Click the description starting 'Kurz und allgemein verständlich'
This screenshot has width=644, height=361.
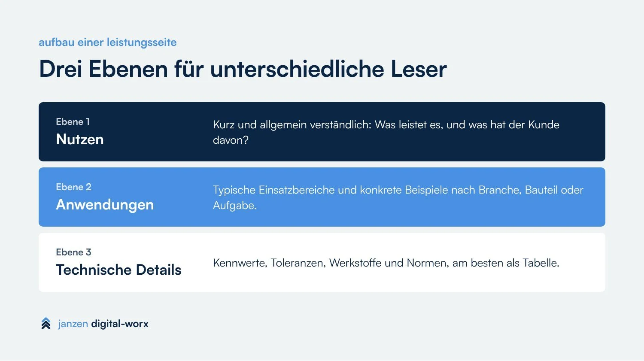[x=386, y=132]
